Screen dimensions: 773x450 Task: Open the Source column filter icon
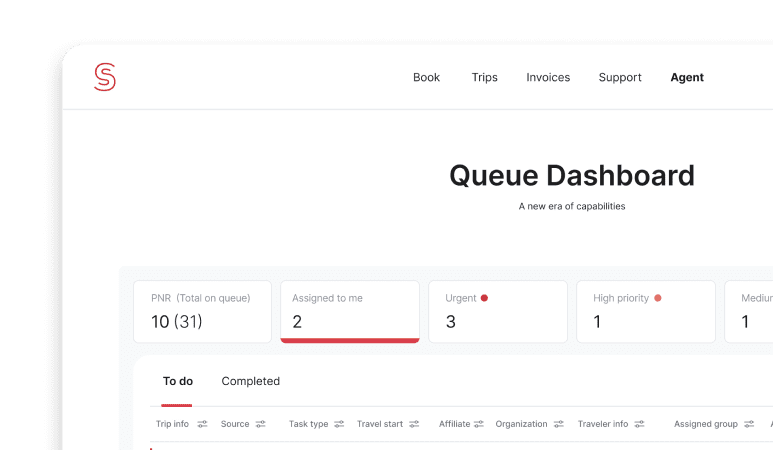tap(261, 424)
